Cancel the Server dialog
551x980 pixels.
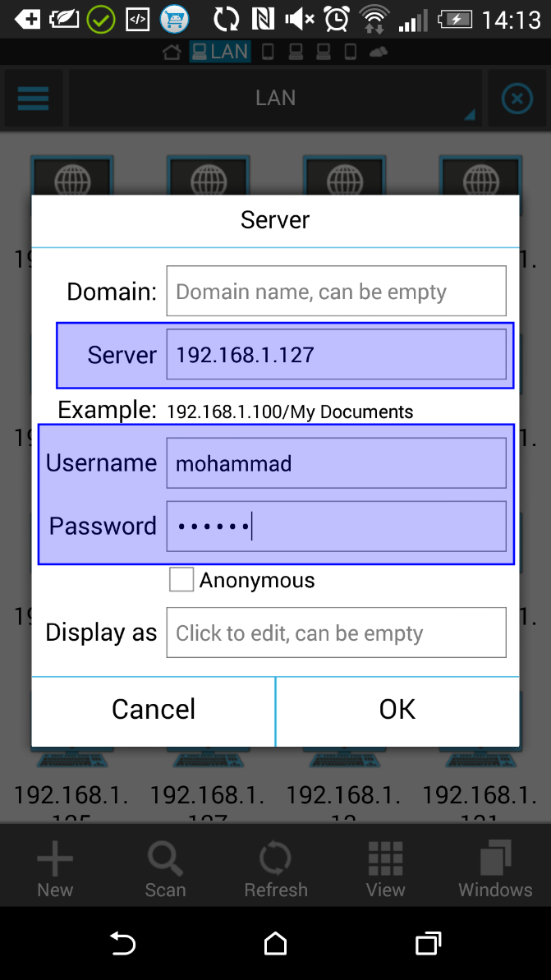coord(154,710)
